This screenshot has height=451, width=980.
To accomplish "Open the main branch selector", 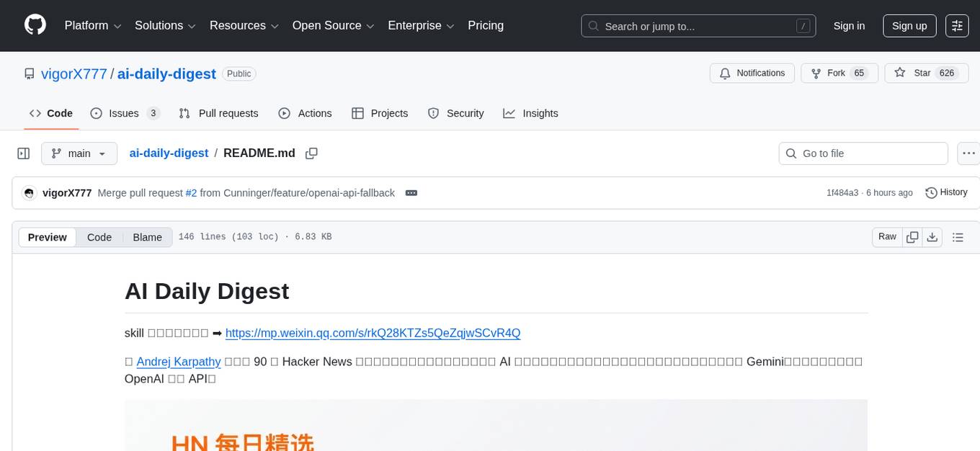I will tap(79, 153).
